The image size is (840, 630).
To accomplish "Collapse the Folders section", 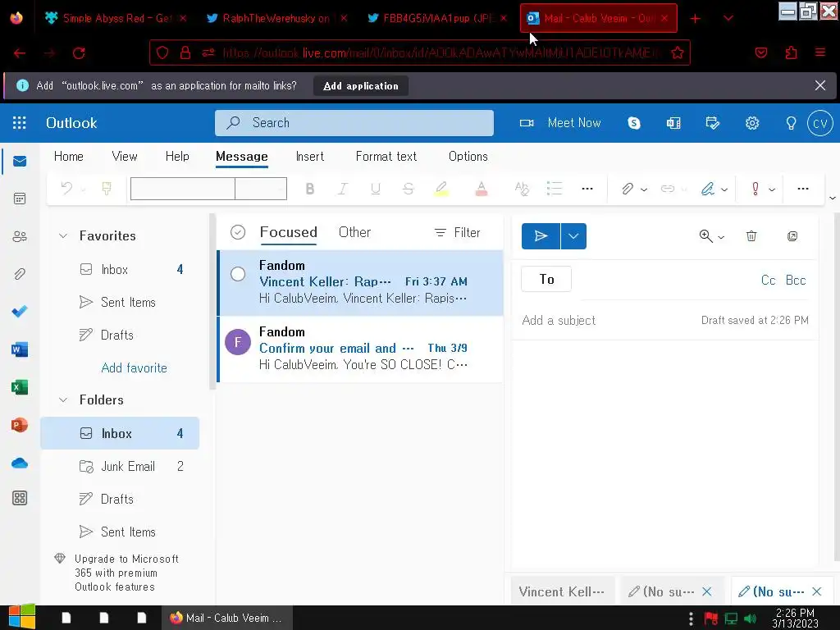I will tap(63, 399).
